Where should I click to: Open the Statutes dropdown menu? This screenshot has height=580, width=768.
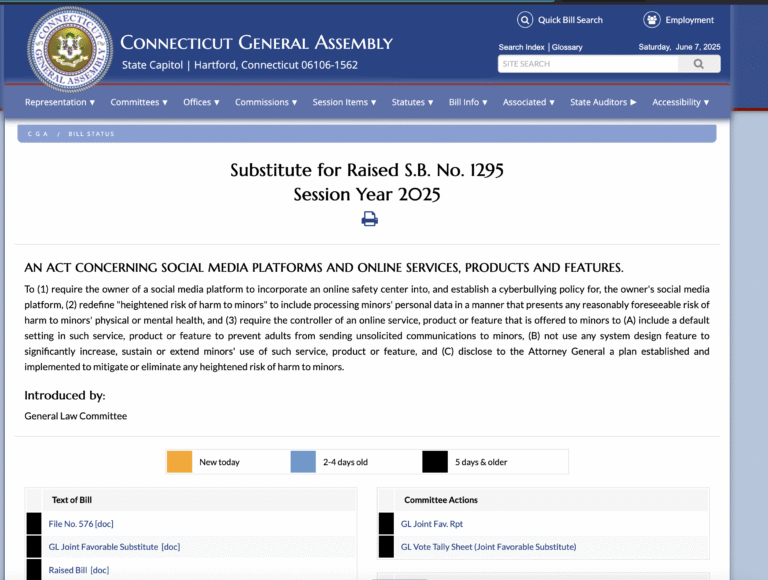point(412,102)
